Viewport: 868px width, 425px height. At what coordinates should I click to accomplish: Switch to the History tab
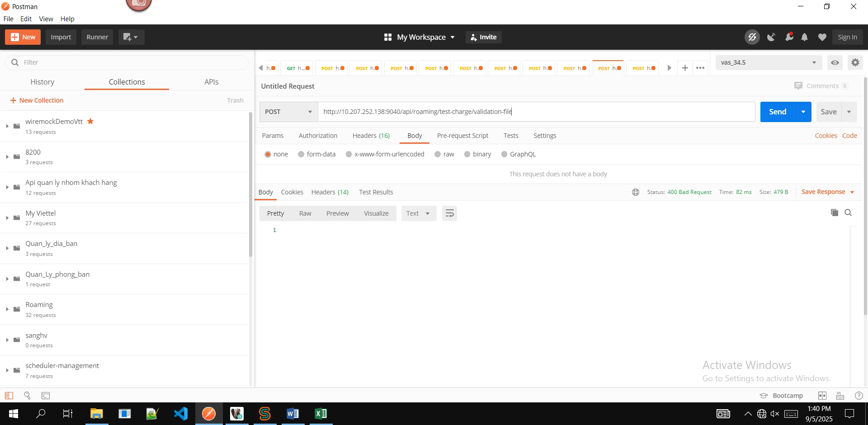coord(42,82)
